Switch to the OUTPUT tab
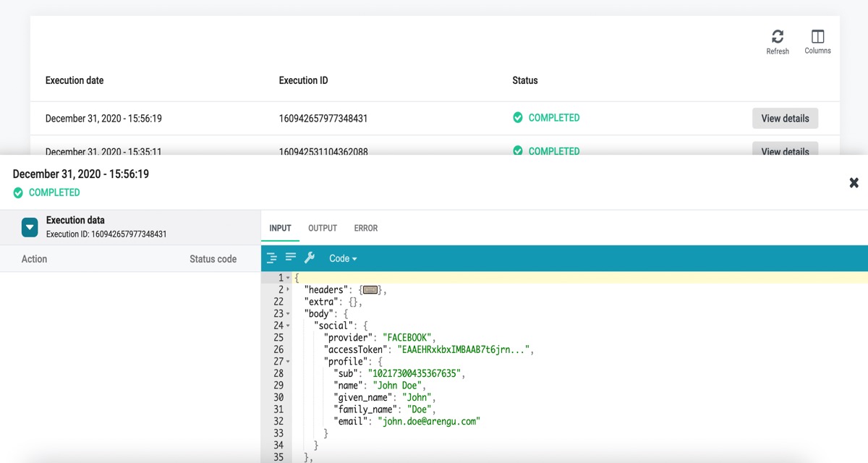Viewport: 868px width, 463px height. click(x=323, y=228)
